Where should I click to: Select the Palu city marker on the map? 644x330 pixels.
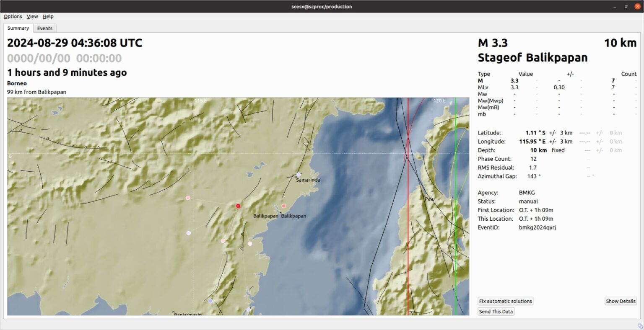(424, 196)
